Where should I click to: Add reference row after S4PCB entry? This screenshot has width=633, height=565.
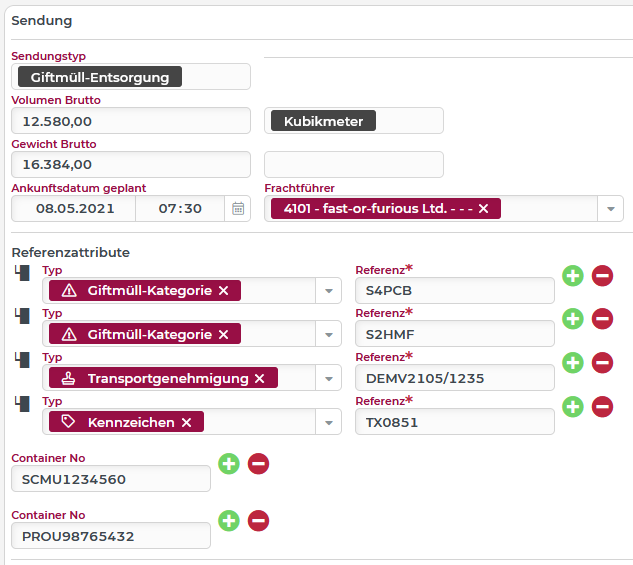click(x=573, y=276)
